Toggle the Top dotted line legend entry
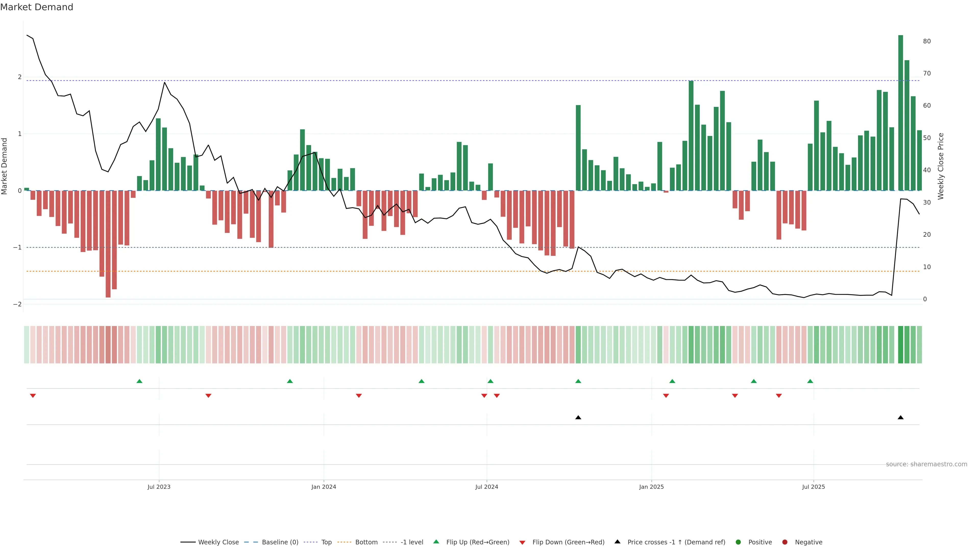Screen dimensions: 980x551 coord(326,542)
